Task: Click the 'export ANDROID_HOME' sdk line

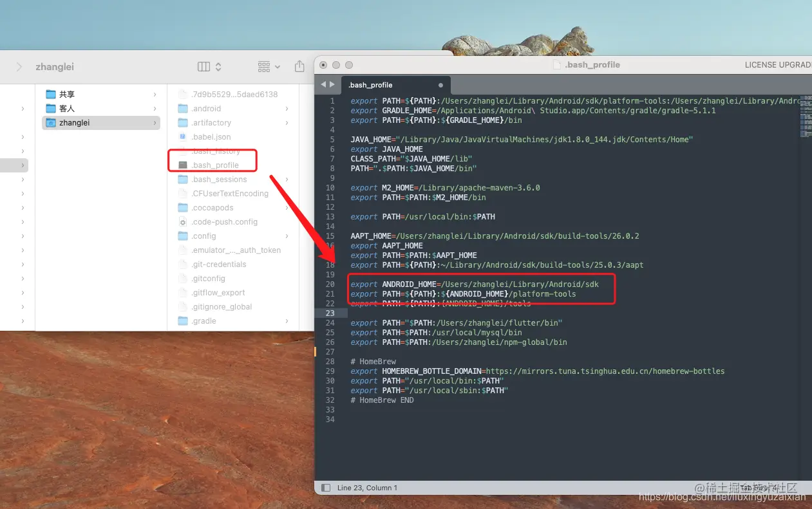Action: [475, 284]
